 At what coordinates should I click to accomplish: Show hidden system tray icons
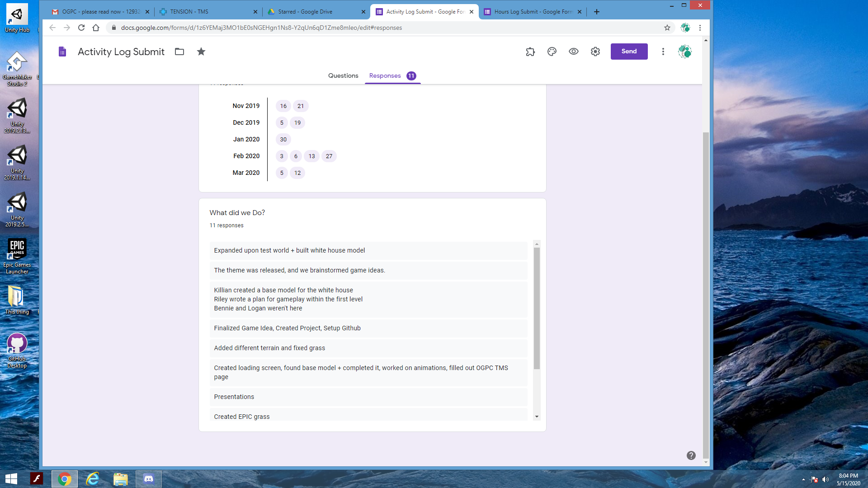tap(803, 479)
